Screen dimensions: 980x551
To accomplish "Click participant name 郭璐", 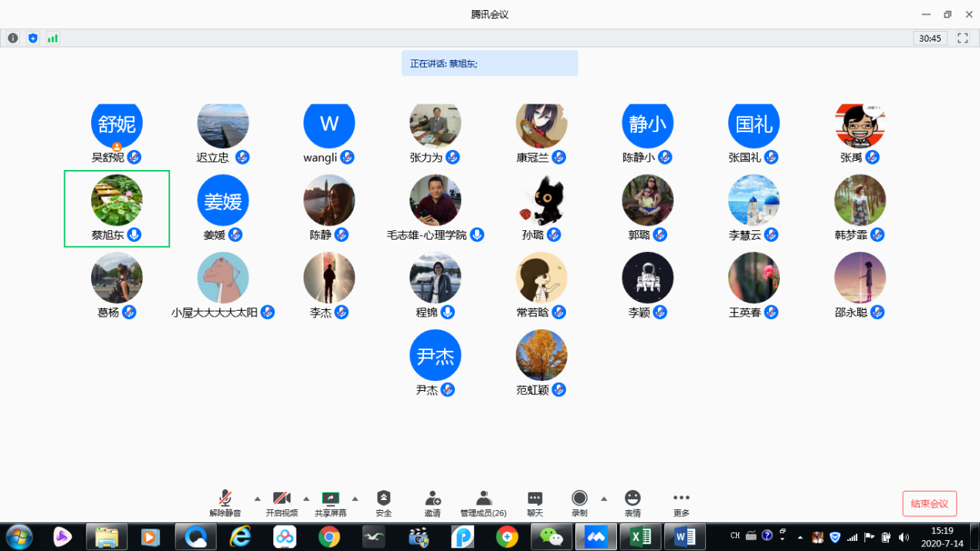I will [x=639, y=235].
